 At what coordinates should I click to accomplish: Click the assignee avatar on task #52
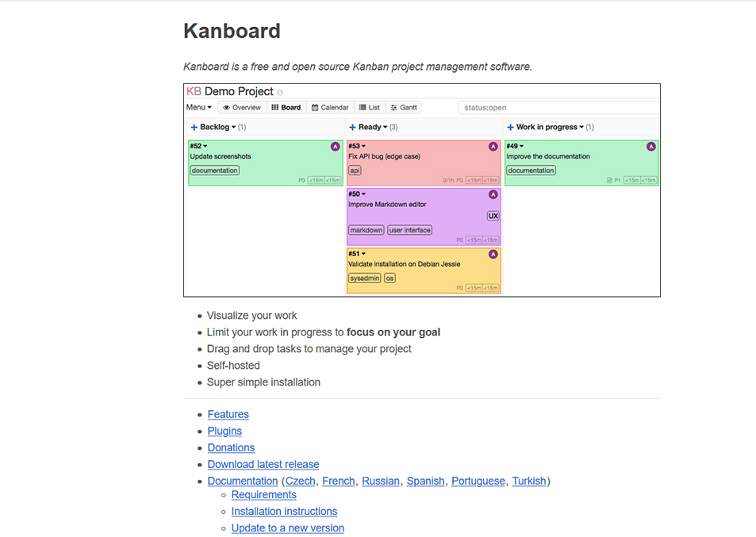click(x=335, y=147)
